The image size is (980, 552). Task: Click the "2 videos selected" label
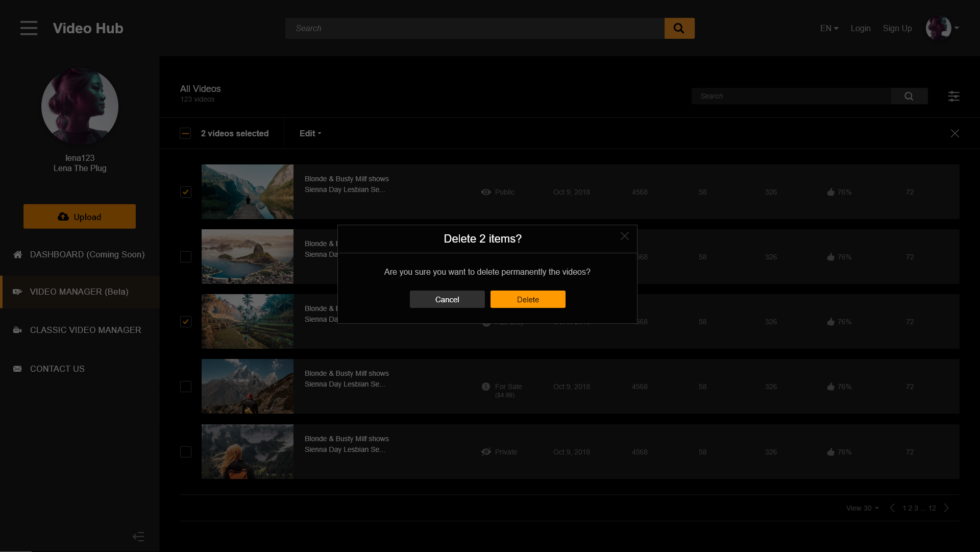235,133
